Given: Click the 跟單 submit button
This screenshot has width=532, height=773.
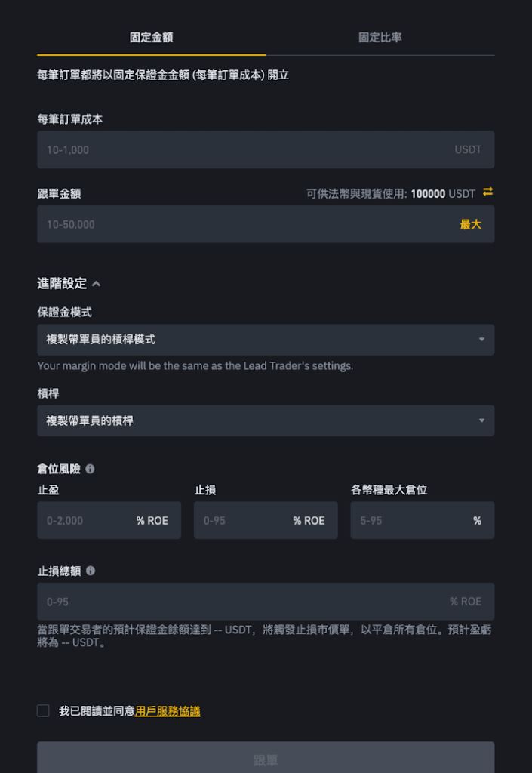Looking at the screenshot, I should click(266, 759).
